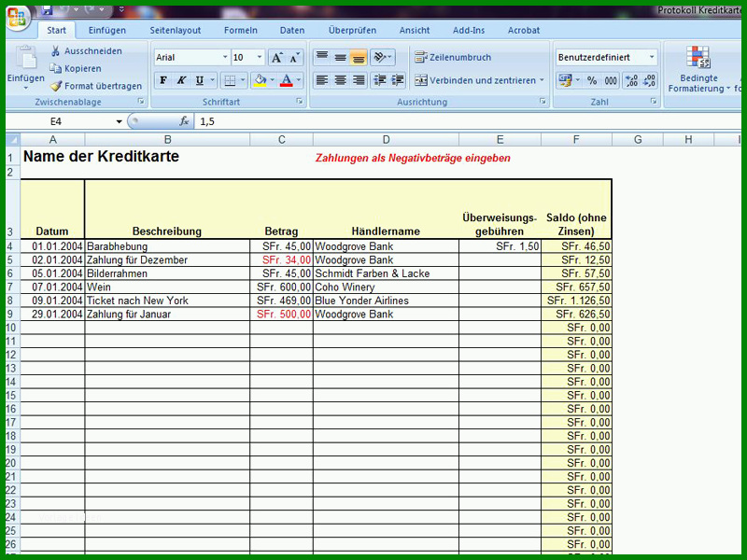This screenshot has width=747, height=560.
Task: Remove a decimal place
Action: [x=649, y=80]
